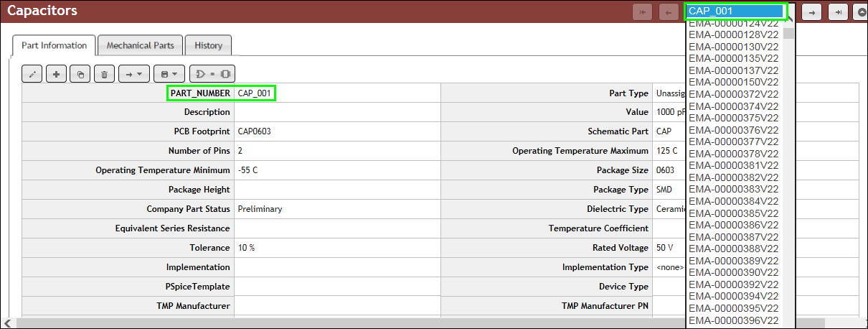Open the arrow move-to dropdown button

click(133, 73)
